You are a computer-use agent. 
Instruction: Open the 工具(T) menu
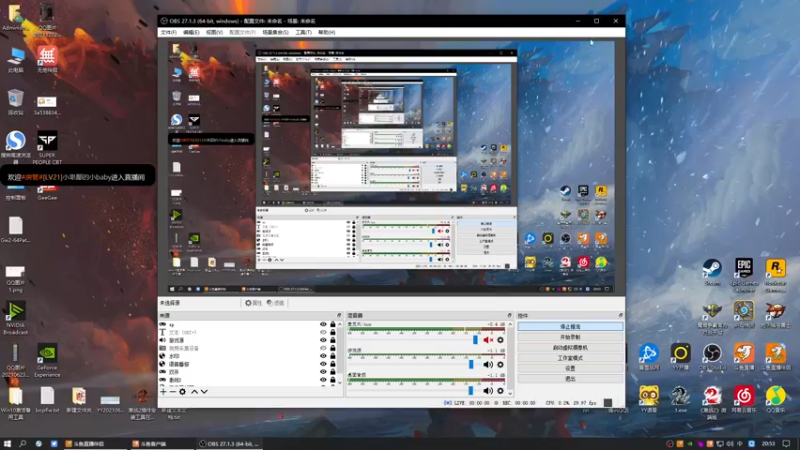tap(303, 32)
